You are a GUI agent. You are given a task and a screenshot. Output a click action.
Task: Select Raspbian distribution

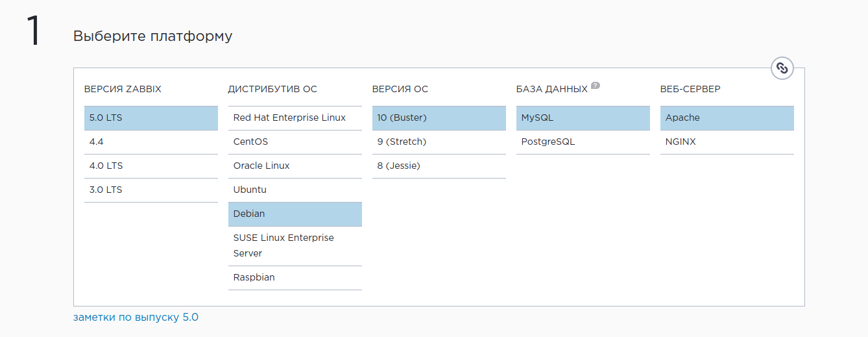point(295,278)
